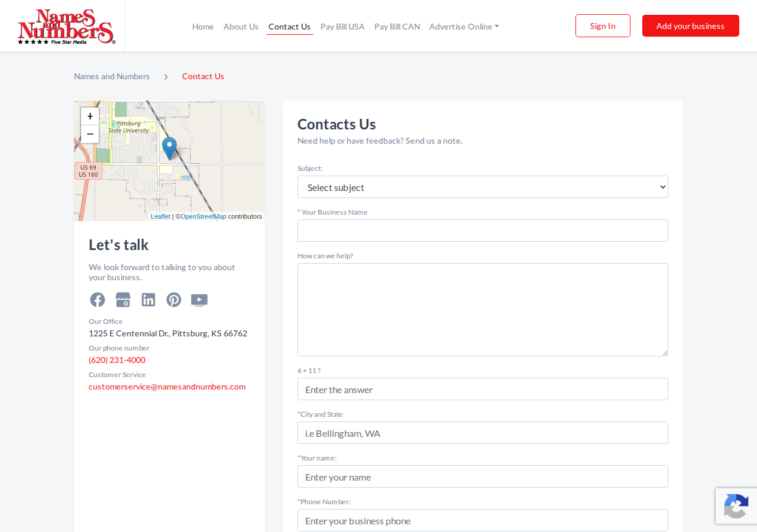Click the blue map location pin

[x=170, y=148]
